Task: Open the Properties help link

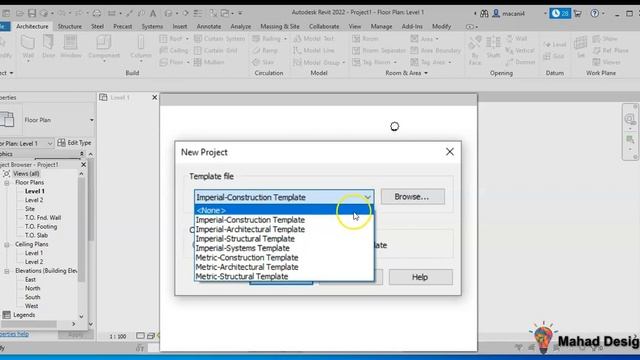Action: click(x=14, y=334)
